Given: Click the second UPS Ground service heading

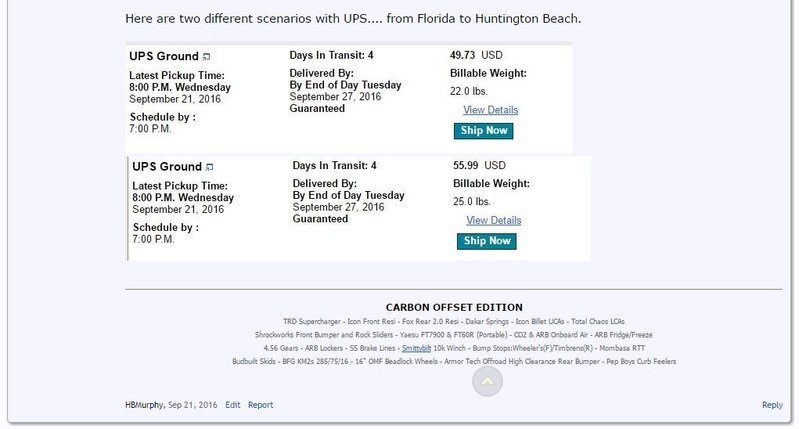Looking at the screenshot, I should click(x=167, y=167).
